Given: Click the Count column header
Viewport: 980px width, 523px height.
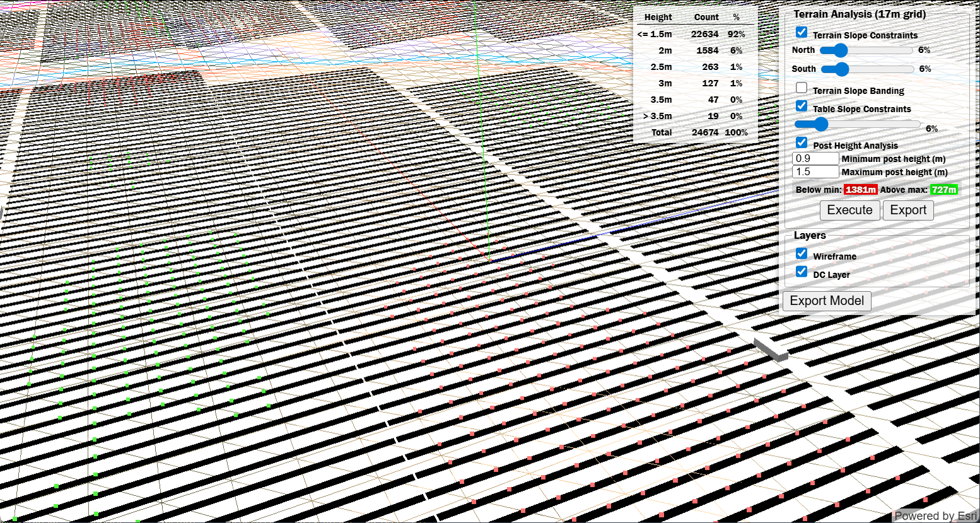Looking at the screenshot, I should click(x=706, y=18).
